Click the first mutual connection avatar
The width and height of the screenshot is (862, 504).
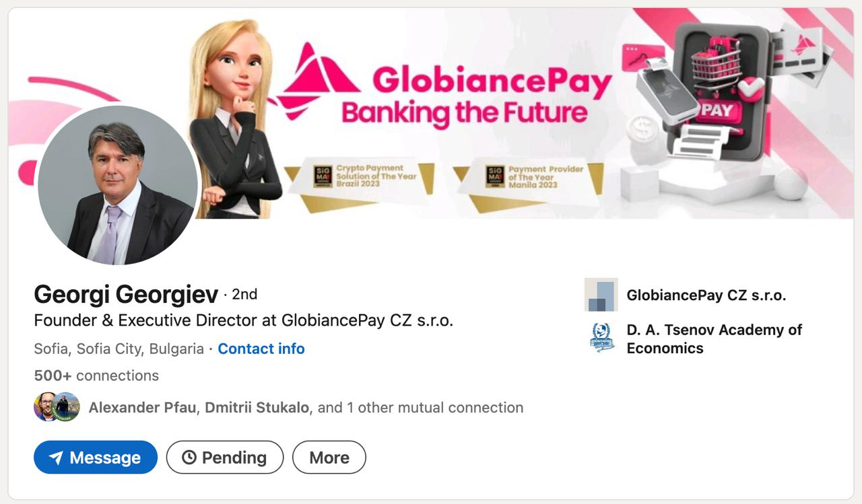coord(45,407)
